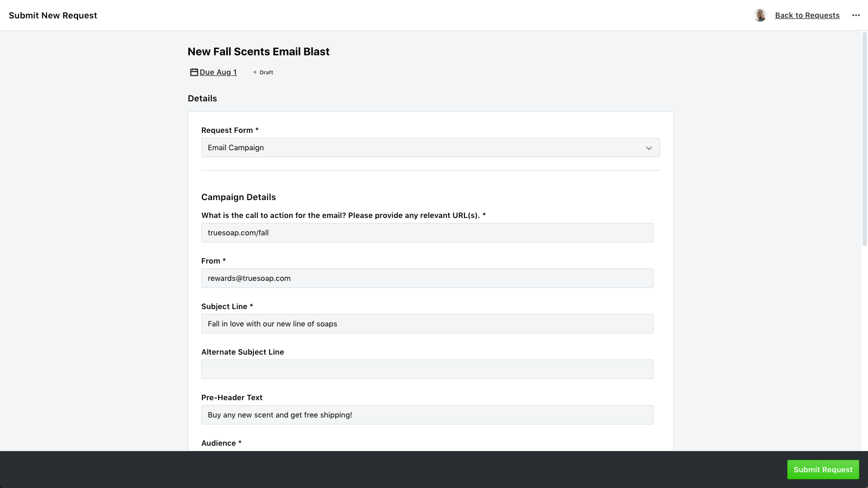Click the New Fall Scents Email Blast title

point(258,52)
